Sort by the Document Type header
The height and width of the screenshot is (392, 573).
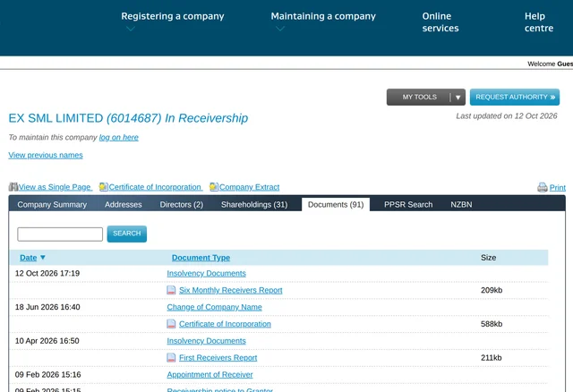(x=201, y=258)
